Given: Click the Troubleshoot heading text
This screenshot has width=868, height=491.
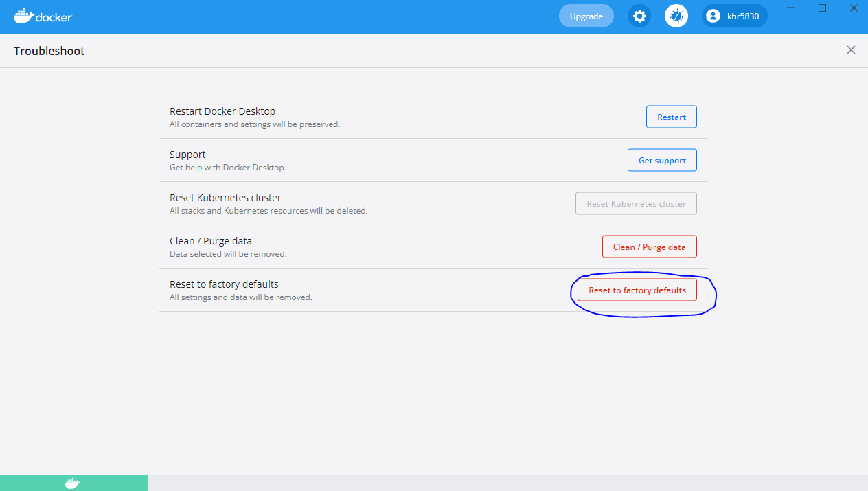Looking at the screenshot, I should click(x=49, y=51).
